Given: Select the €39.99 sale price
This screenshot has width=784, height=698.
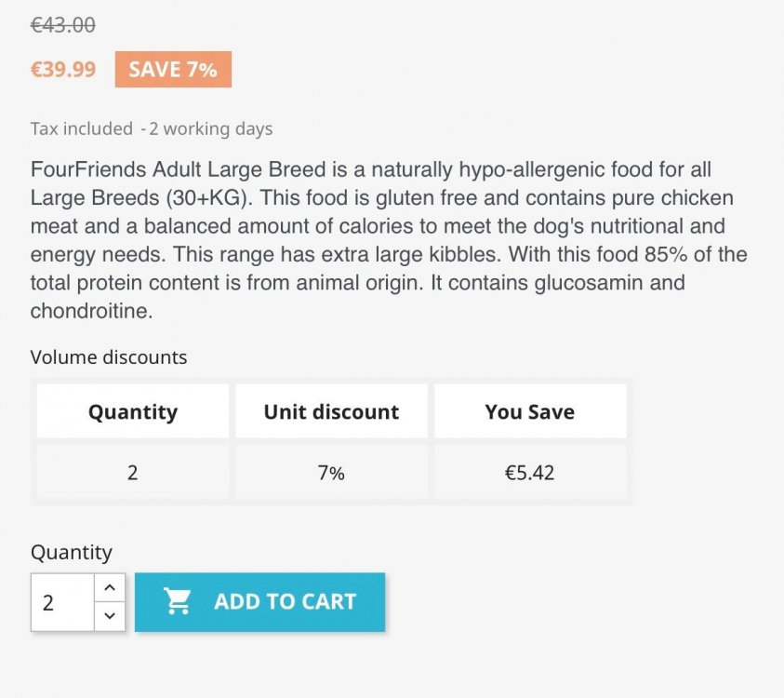Looking at the screenshot, I should click(x=63, y=70).
